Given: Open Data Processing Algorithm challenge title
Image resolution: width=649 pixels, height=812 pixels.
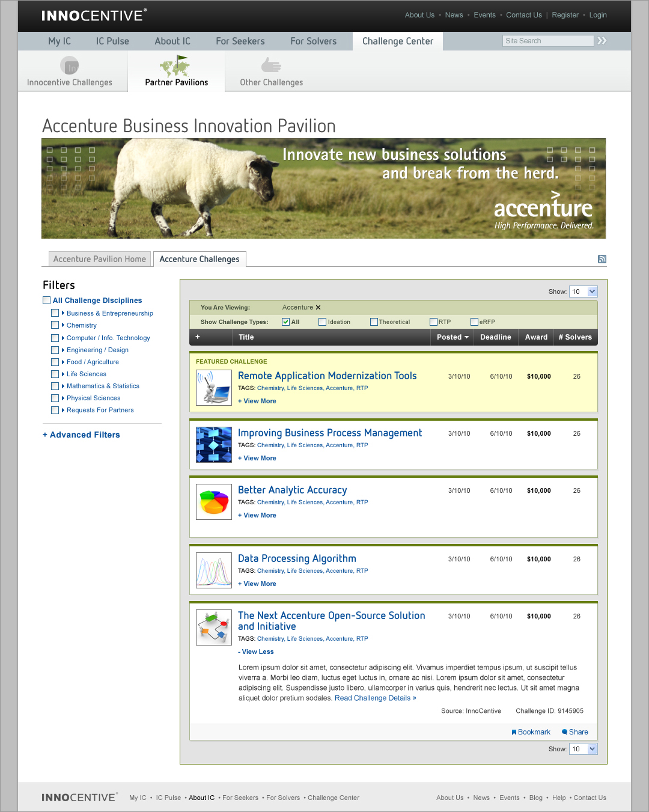Looking at the screenshot, I should coord(297,558).
